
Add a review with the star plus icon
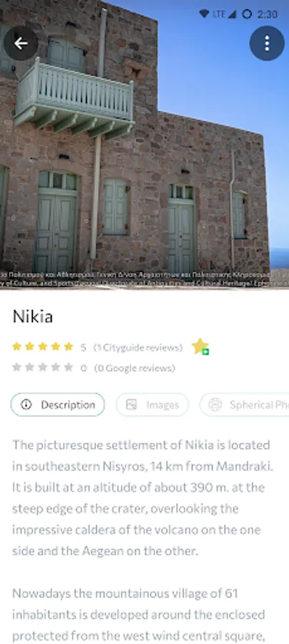click(200, 346)
